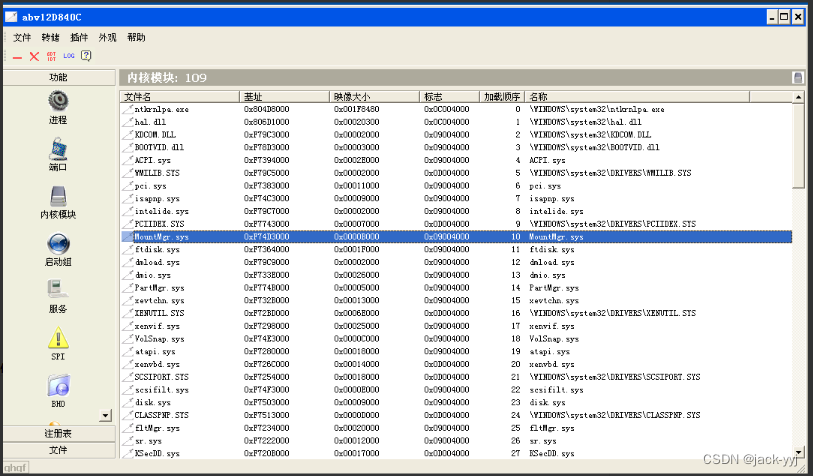Switch to the 文件 sidebar section at bottom

[59, 450]
